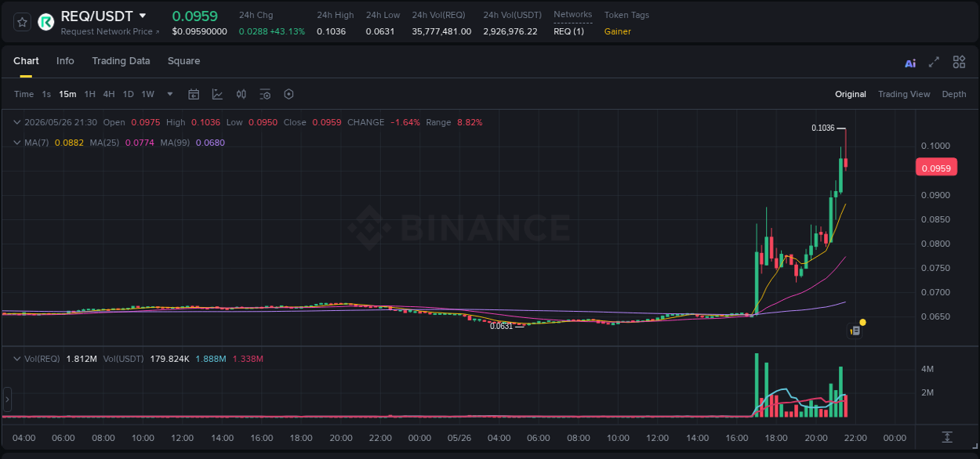The height and width of the screenshot is (459, 980).
Task: Open the Trading Data tab
Action: (x=121, y=61)
